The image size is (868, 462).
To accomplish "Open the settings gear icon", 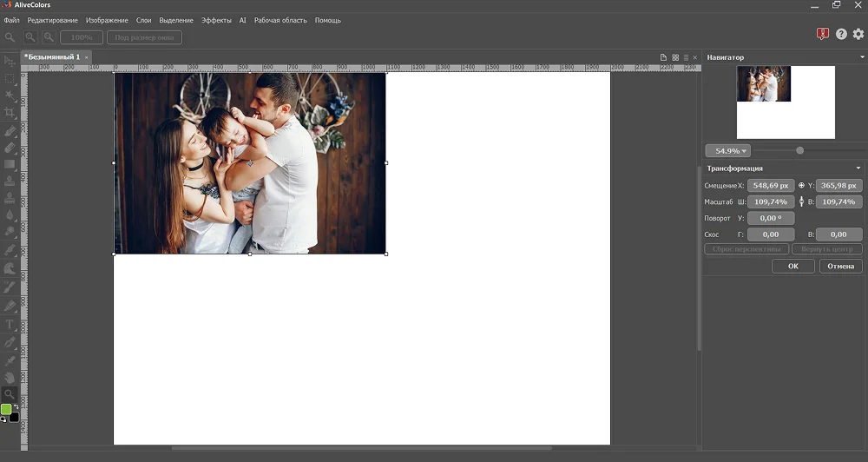I will point(858,35).
